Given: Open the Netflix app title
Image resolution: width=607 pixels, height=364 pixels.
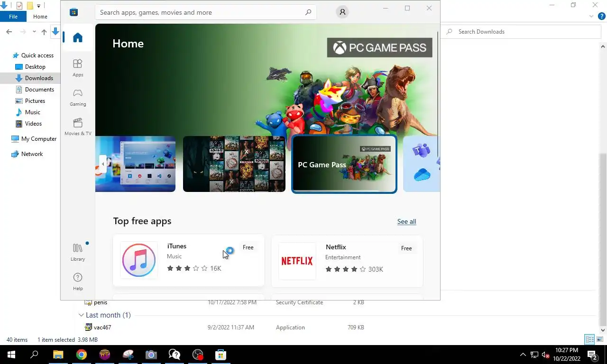Looking at the screenshot, I should [336, 247].
